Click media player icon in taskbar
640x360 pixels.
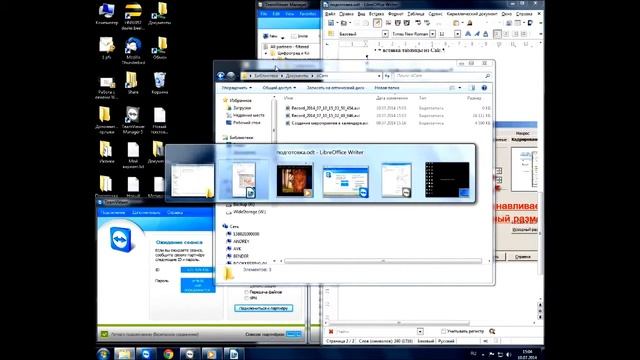pyautogui.click(x=211, y=353)
